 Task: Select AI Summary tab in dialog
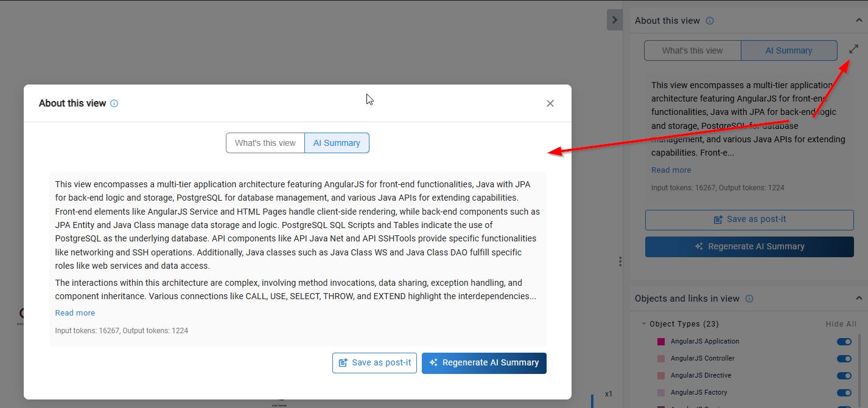(337, 143)
